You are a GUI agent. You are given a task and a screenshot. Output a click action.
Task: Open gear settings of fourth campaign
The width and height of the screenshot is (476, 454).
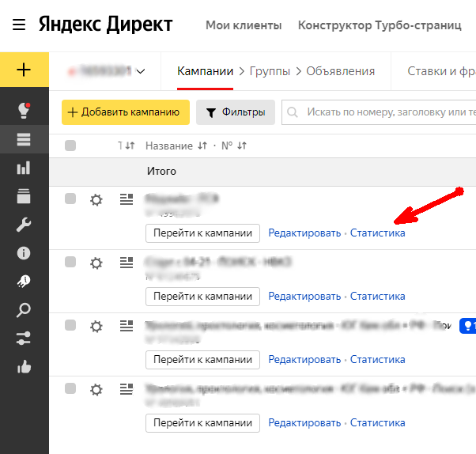click(x=96, y=390)
